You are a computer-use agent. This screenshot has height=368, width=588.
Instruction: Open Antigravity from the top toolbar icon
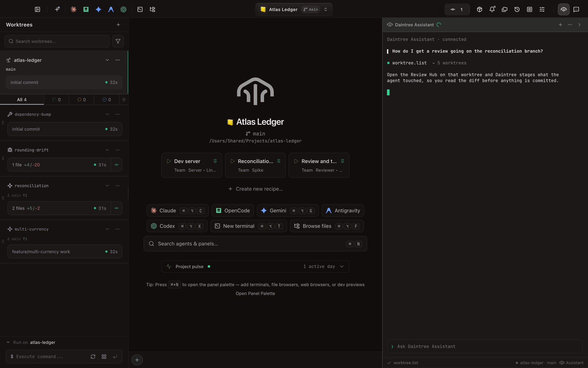tap(111, 10)
